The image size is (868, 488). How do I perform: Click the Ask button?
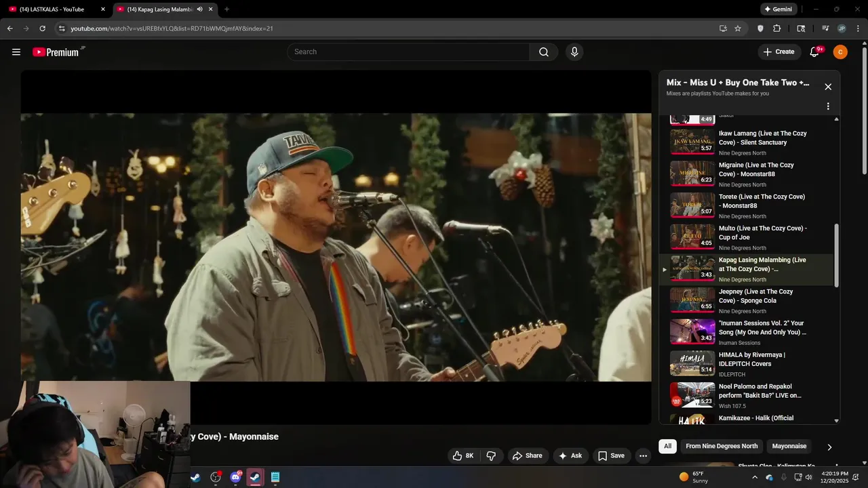(x=570, y=455)
